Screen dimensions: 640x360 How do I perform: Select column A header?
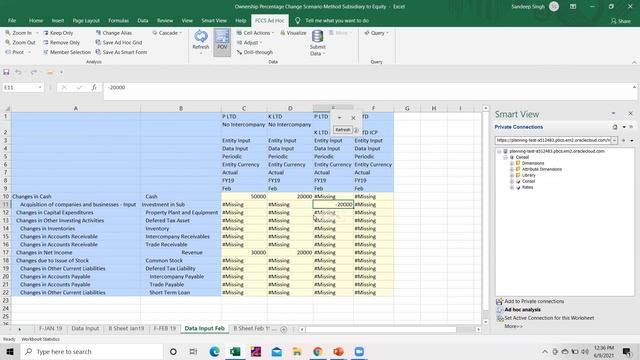[76, 108]
